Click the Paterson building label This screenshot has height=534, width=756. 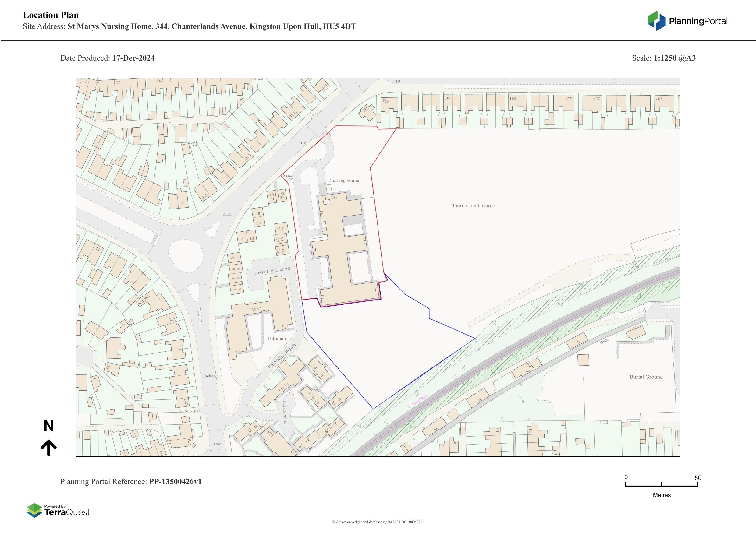(277, 339)
